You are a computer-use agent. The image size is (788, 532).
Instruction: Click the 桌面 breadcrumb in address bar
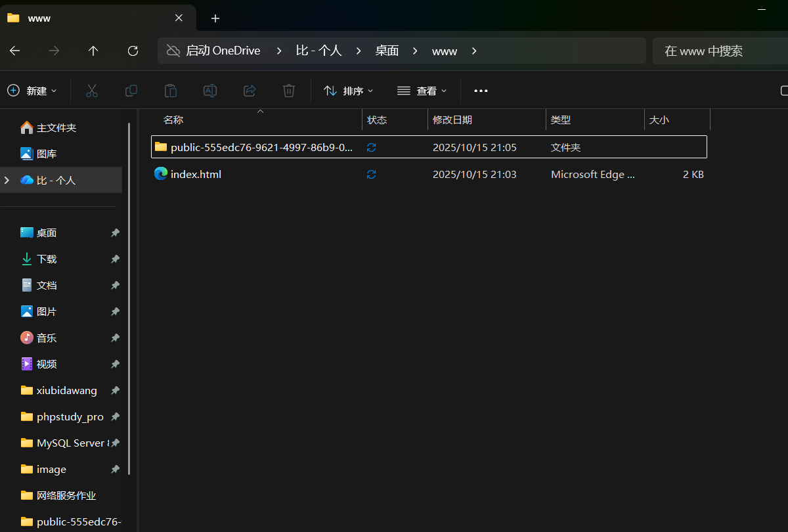click(x=387, y=51)
